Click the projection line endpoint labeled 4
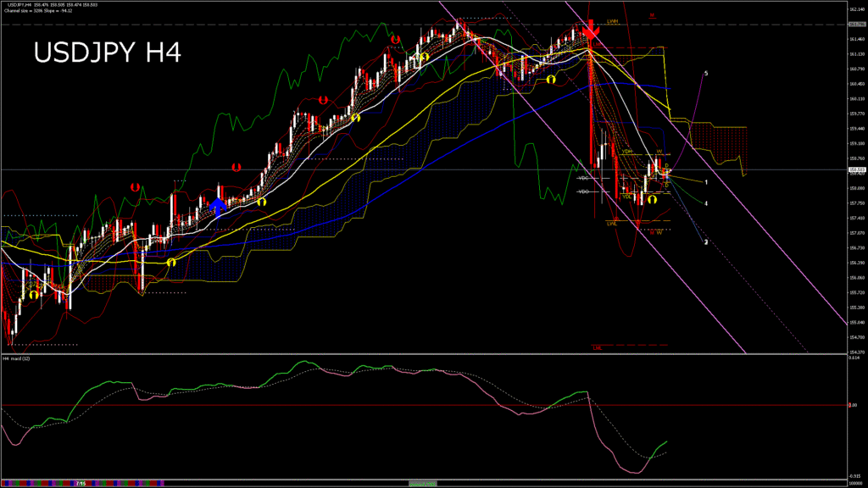Viewport: 868px width, 488px height. pyautogui.click(x=706, y=203)
